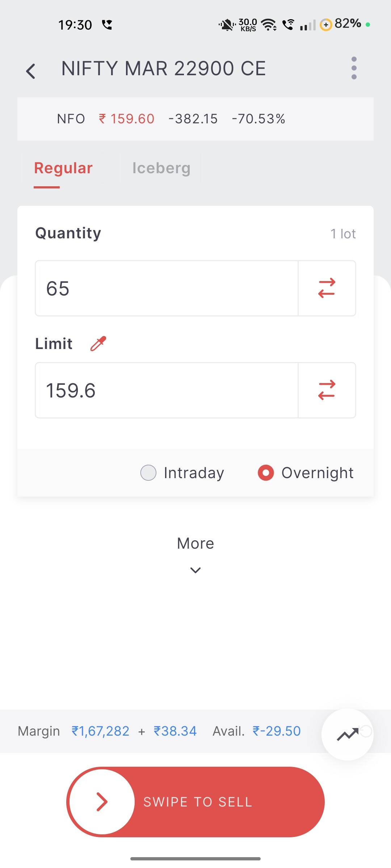Tap the battery indicator in status bar
The width and height of the screenshot is (391, 868).
[x=341, y=24]
